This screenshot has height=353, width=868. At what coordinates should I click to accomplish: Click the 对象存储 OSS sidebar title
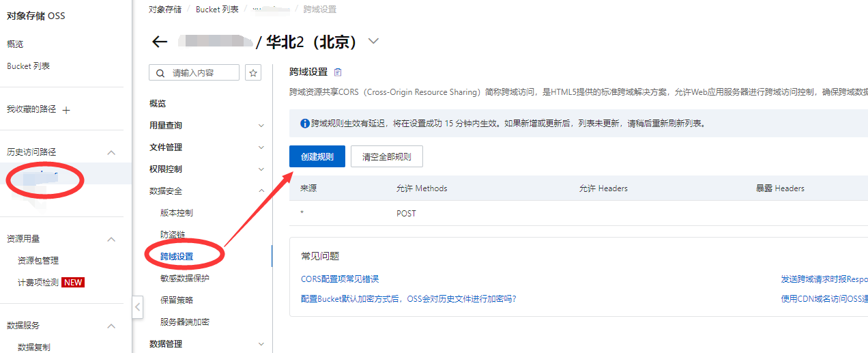tap(36, 16)
